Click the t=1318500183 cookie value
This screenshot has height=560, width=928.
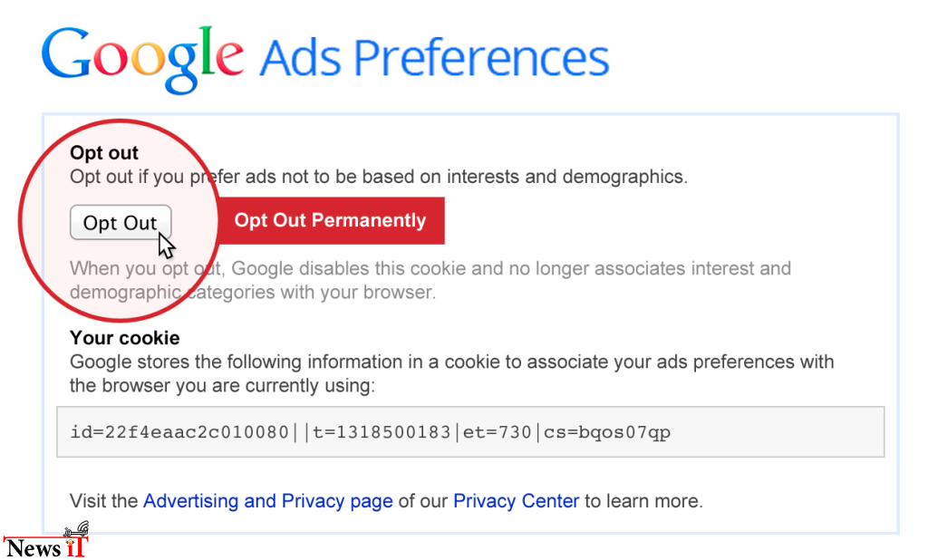[x=382, y=432]
